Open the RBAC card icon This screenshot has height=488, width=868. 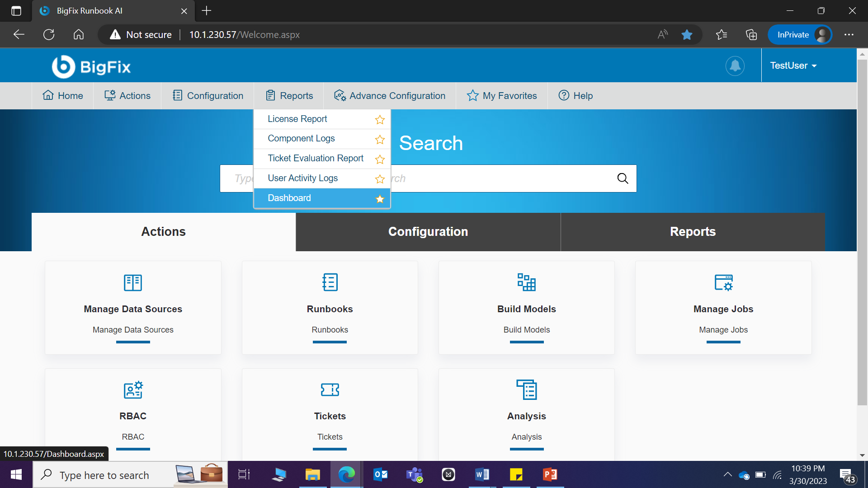tap(133, 390)
